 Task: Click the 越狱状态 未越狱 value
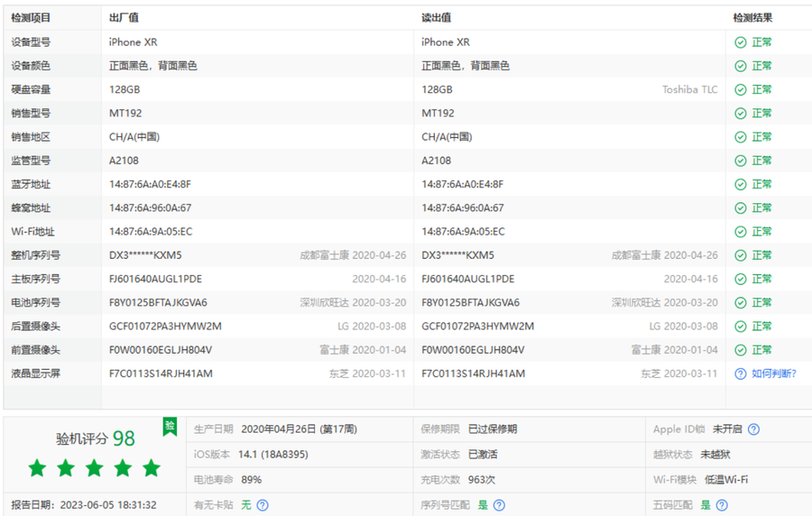click(715, 455)
